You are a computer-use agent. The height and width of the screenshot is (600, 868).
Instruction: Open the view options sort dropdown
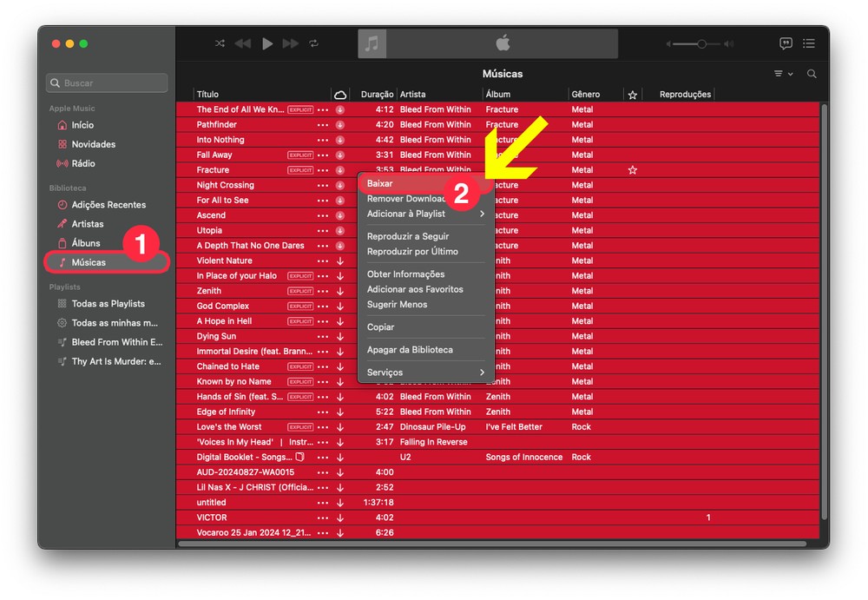click(x=783, y=74)
